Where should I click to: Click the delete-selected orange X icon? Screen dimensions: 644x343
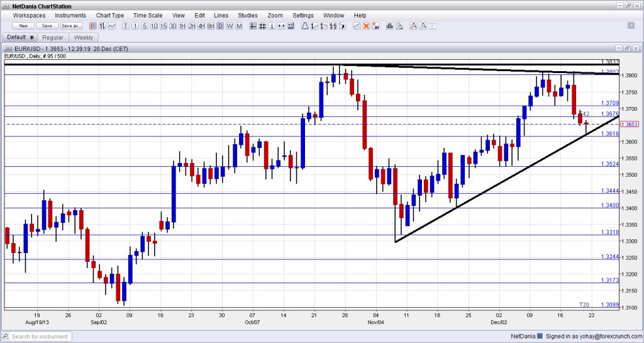tap(367, 26)
